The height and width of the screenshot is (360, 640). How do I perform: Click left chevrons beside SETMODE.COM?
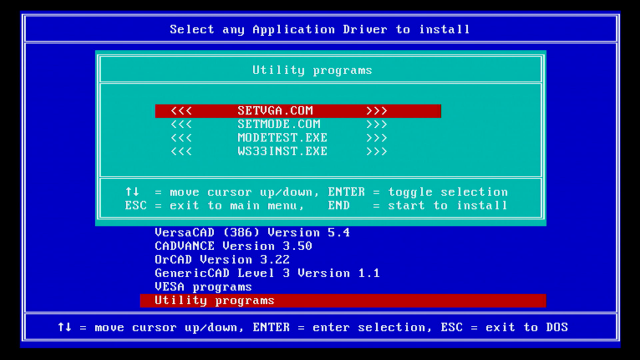(x=181, y=124)
